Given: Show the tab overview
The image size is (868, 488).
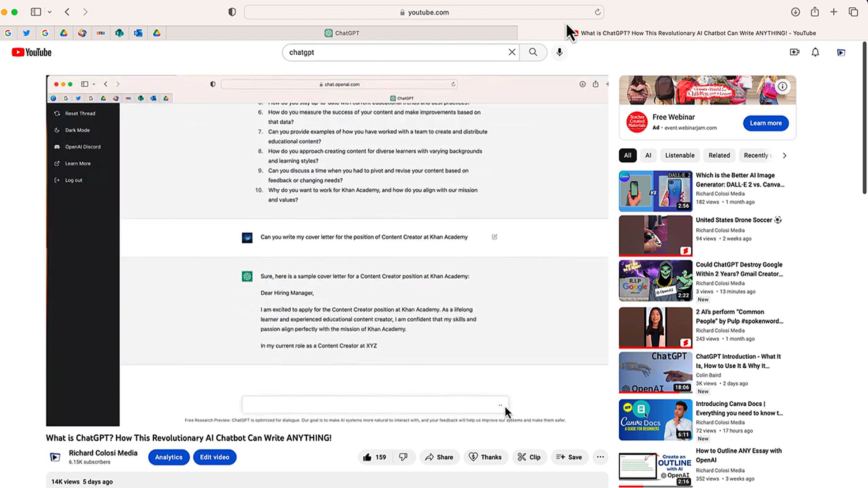Looking at the screenshot, I should coord(853,12).
